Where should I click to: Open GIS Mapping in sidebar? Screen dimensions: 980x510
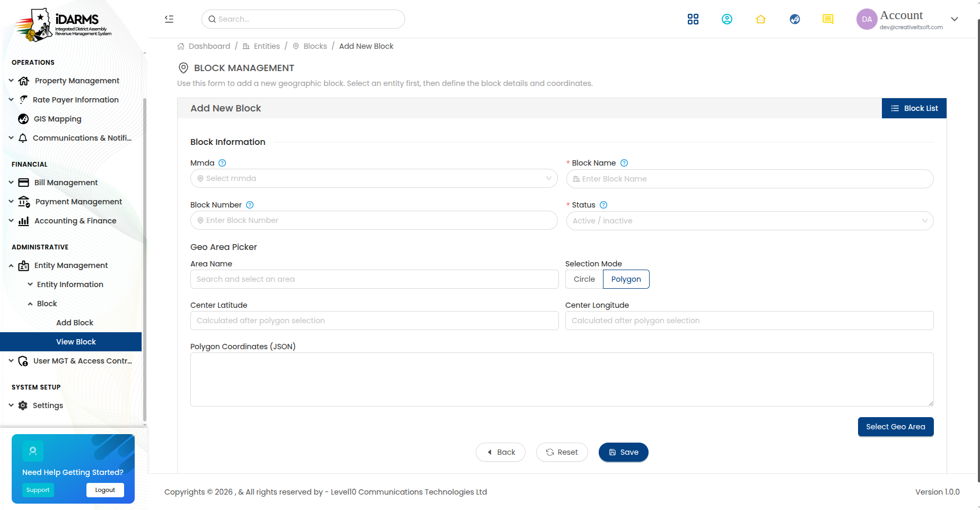57,119
